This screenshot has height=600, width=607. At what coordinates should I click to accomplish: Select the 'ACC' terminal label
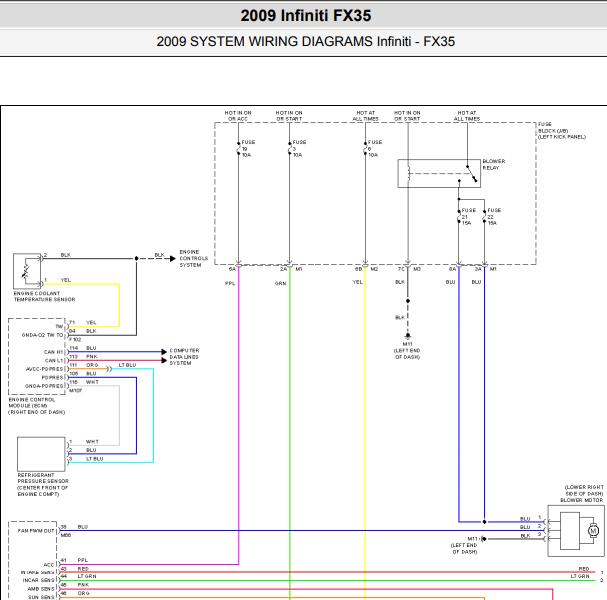[x=49, y=565]
